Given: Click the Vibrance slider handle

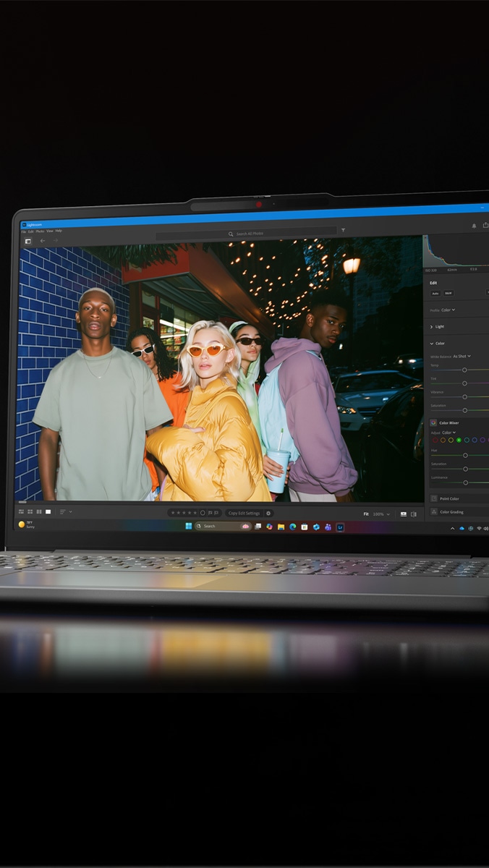Looking at the screenshot, I should (464, 397).
